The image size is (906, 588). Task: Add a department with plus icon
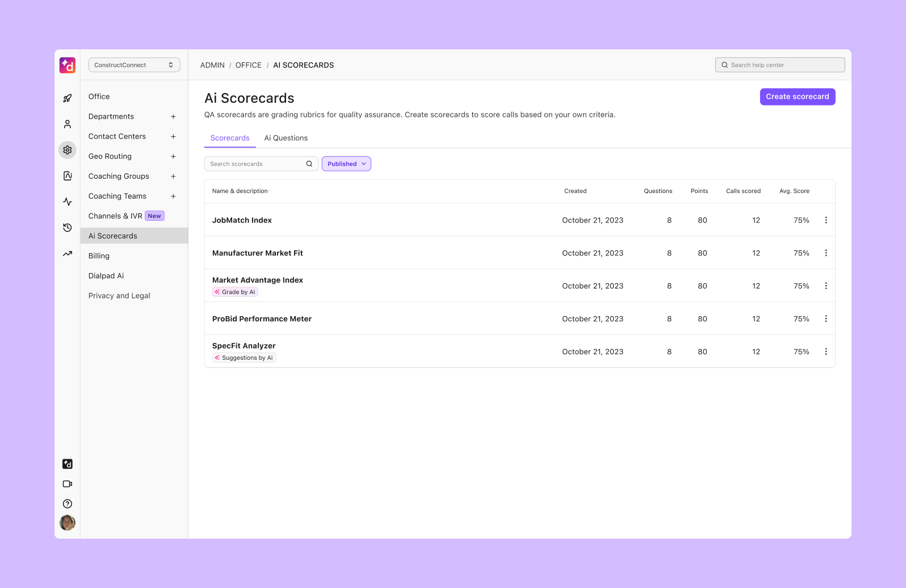click(x=173, y=116)
